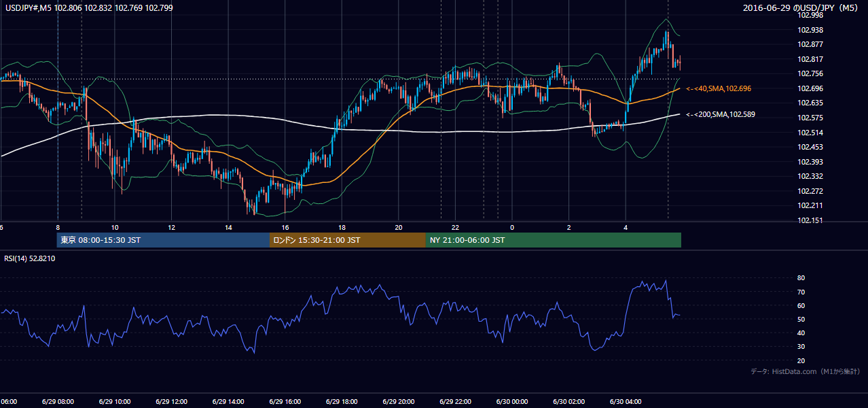This screenshot has width=868, height=408.
Task: Click RSI axis level 50
Action: pyautogui.click(x=801, y=320)
